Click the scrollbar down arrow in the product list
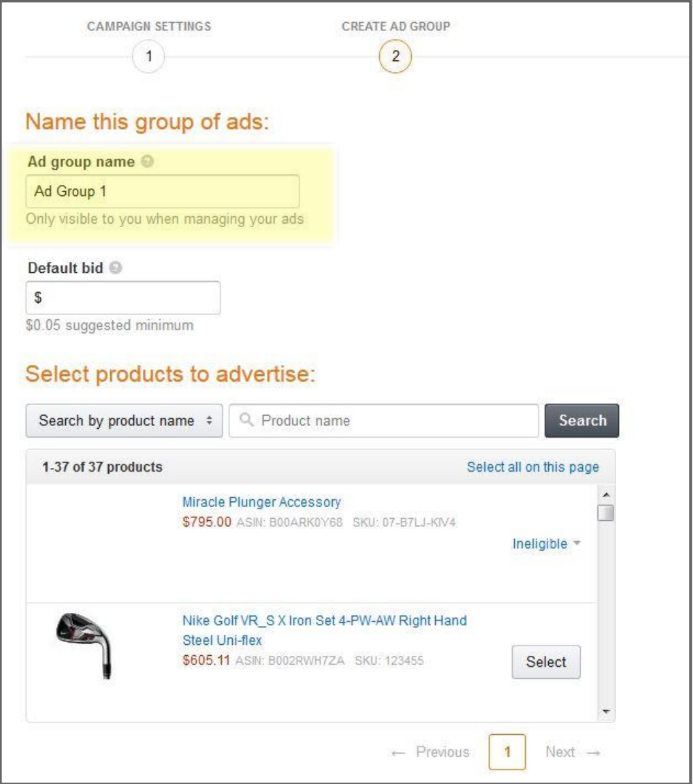The image size is (693, 784). (606, 711)
